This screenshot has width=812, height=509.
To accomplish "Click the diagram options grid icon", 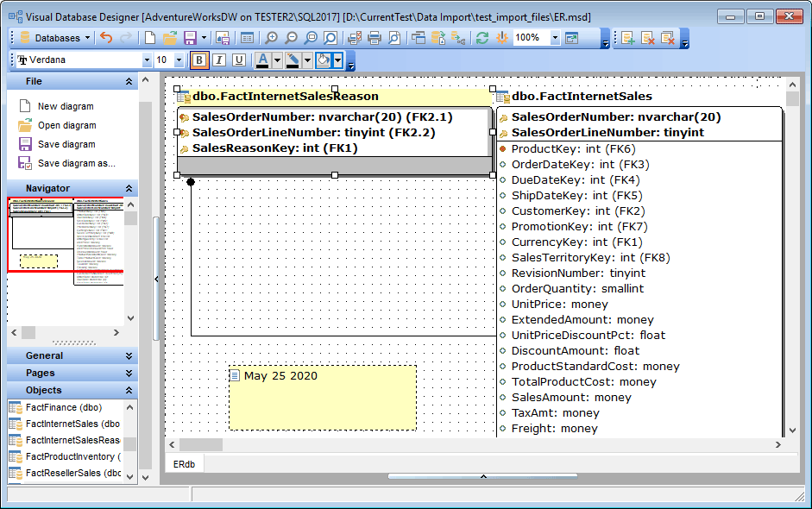I will point(248,38).
